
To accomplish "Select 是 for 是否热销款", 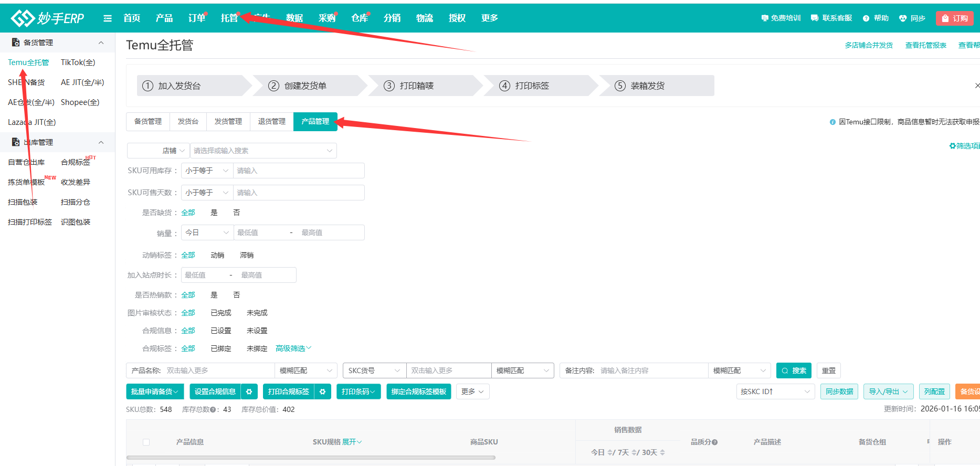I will (214, 295).
